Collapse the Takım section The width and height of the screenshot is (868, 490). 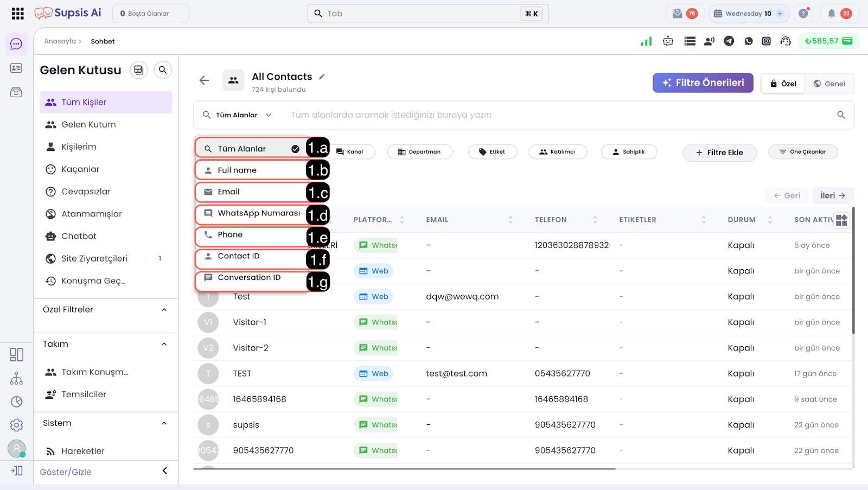tap(164, 344)
